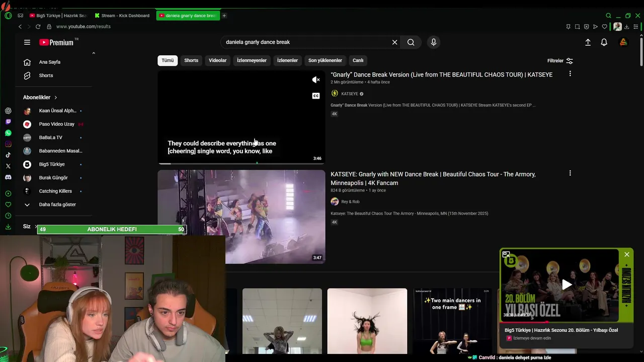Select the İzlenmeyenler filter chip
The height and width of the screenshot is (362, 644).
[x=252, y=60]
